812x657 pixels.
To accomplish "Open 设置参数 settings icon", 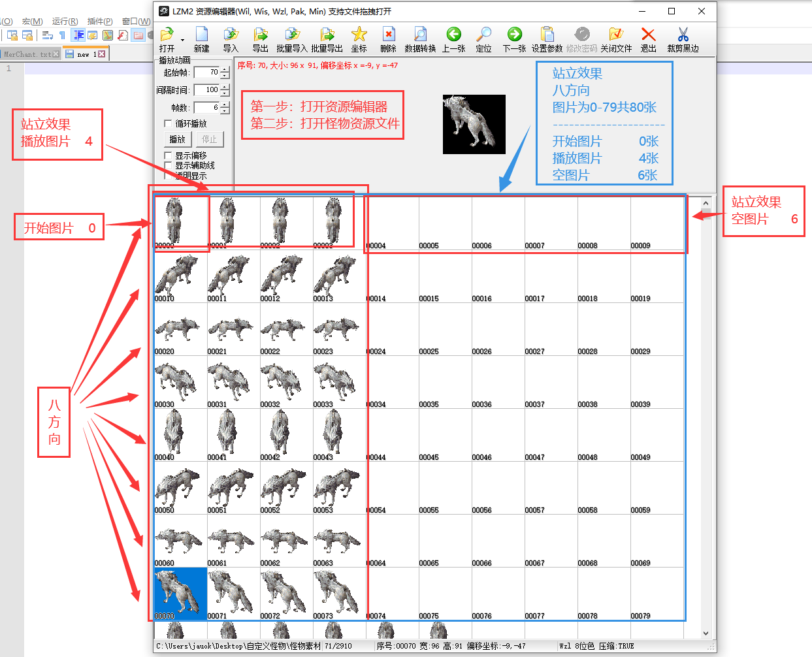I will [547, 35].
